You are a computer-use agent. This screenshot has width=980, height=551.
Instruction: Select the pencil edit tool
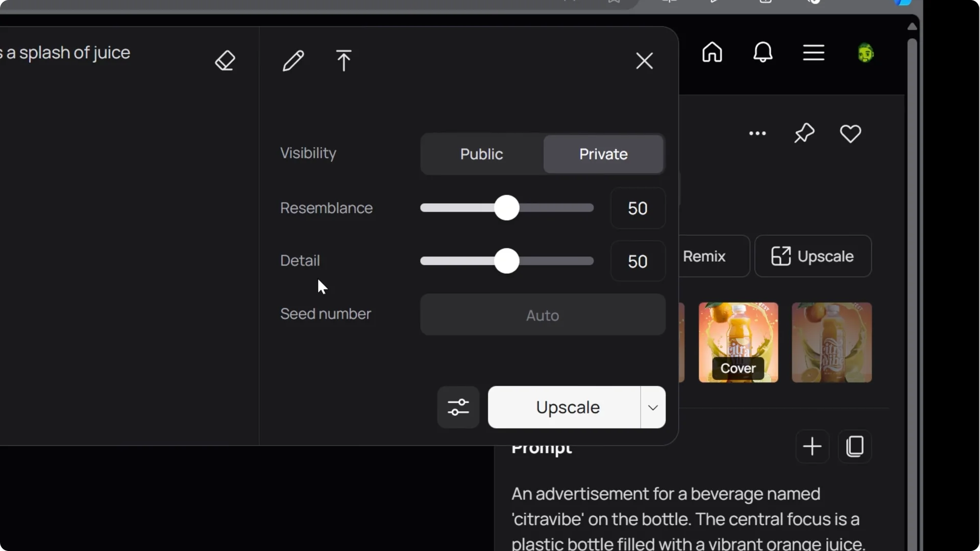(x=293, y=61)
